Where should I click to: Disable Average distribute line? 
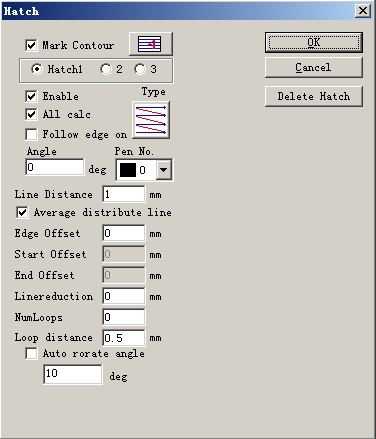(x=22, y=212)
